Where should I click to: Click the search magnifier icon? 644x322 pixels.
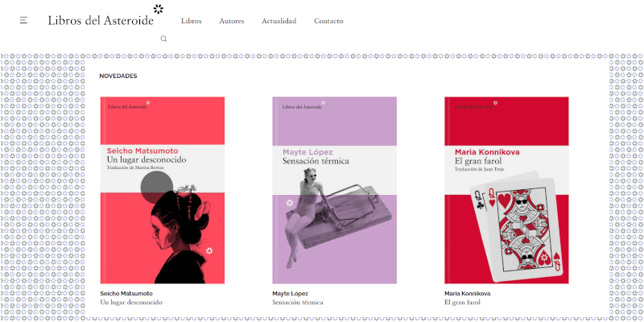click(163, 39)
